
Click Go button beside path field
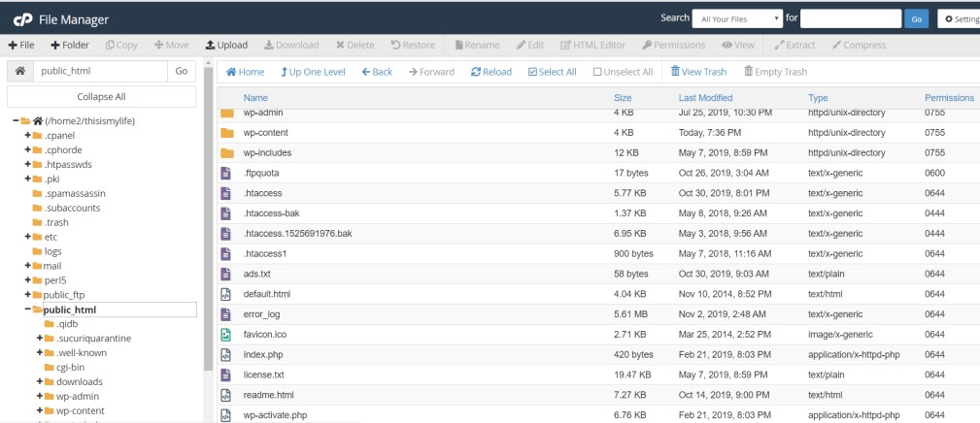(182, 71)
